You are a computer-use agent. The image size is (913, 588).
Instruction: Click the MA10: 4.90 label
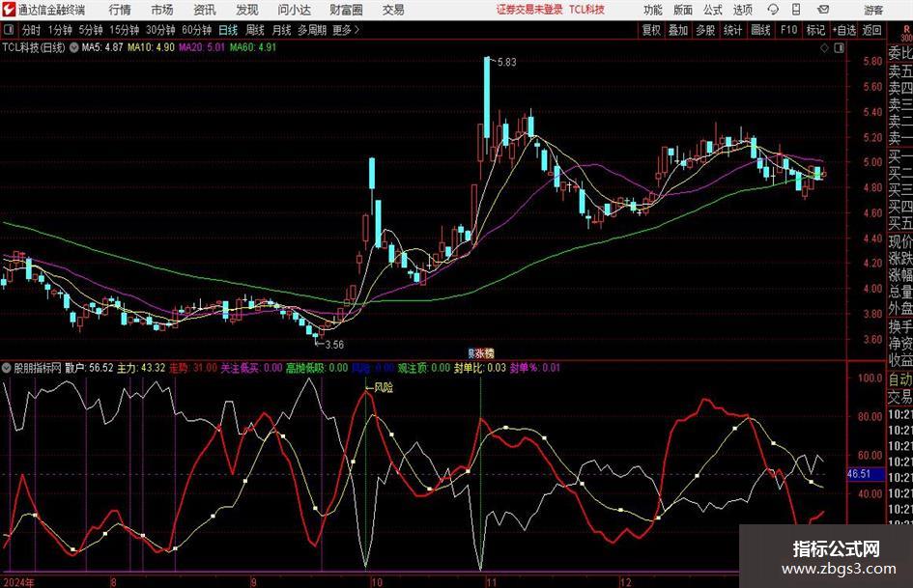[151, 47]
